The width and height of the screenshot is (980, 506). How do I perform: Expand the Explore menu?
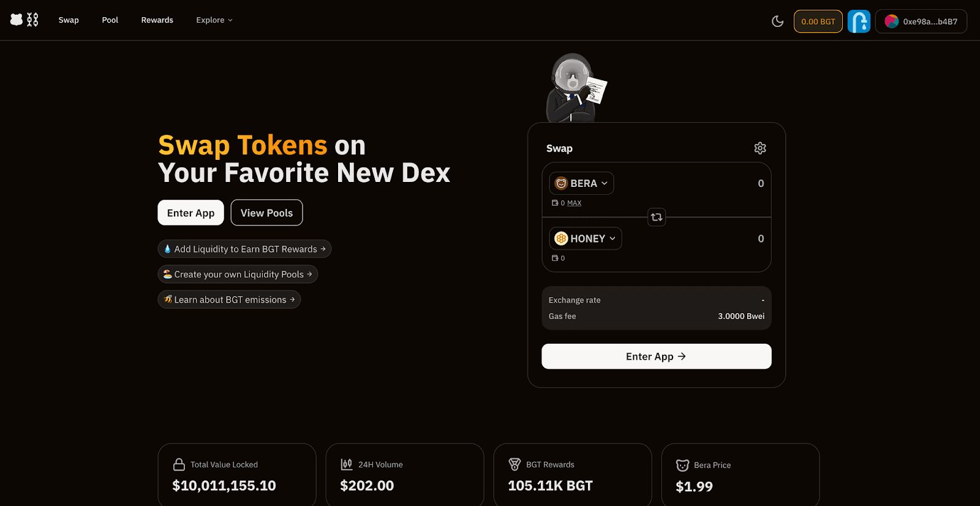click(x=214, y=20)
